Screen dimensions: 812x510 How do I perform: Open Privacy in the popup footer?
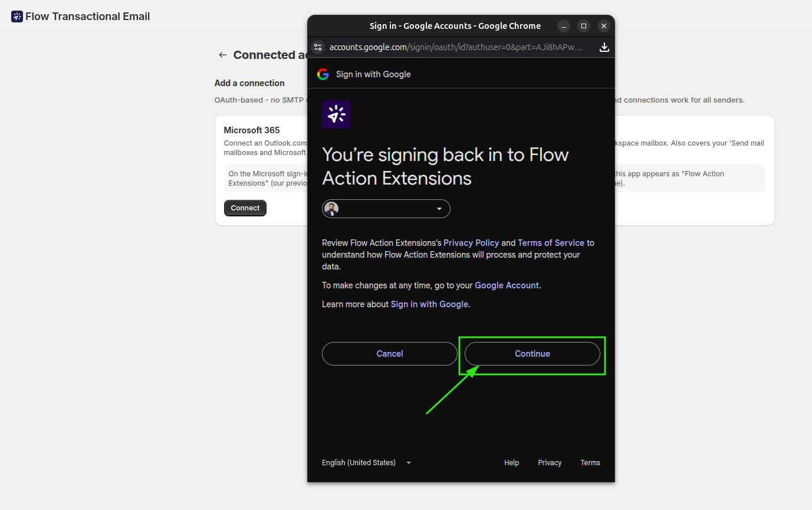[550, 463]
